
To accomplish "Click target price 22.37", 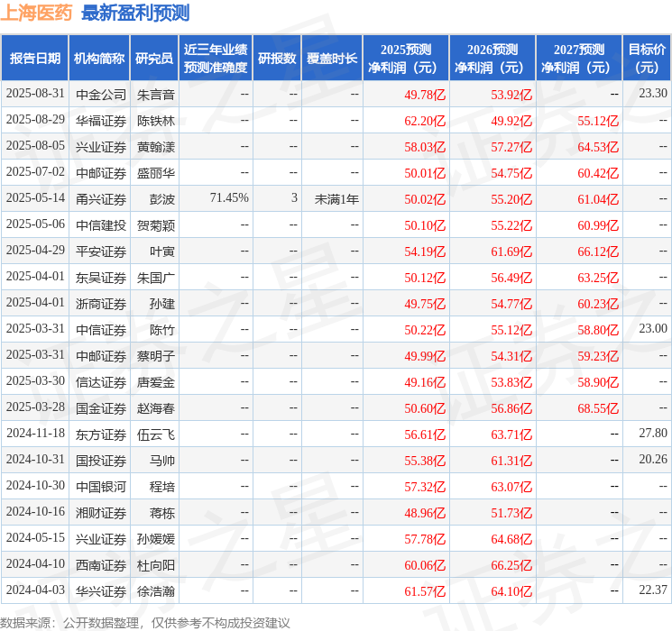I will pos(653,590).
